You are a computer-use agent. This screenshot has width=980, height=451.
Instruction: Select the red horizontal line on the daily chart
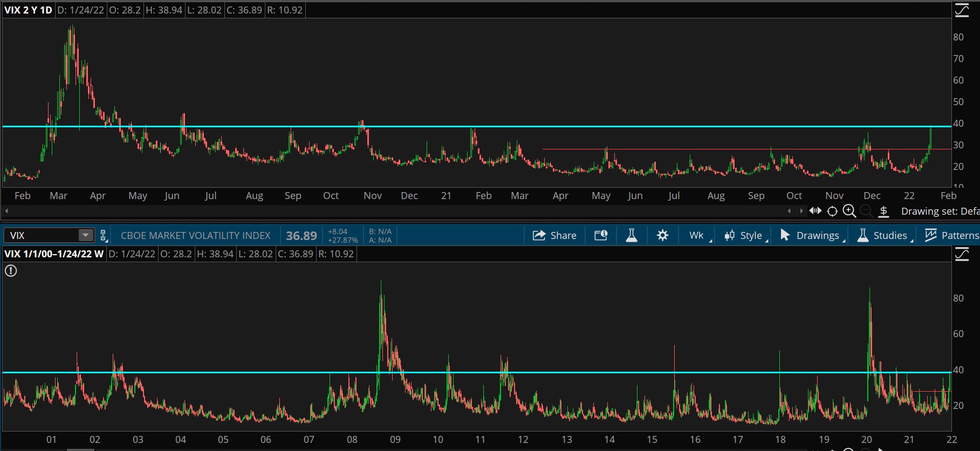747,149
